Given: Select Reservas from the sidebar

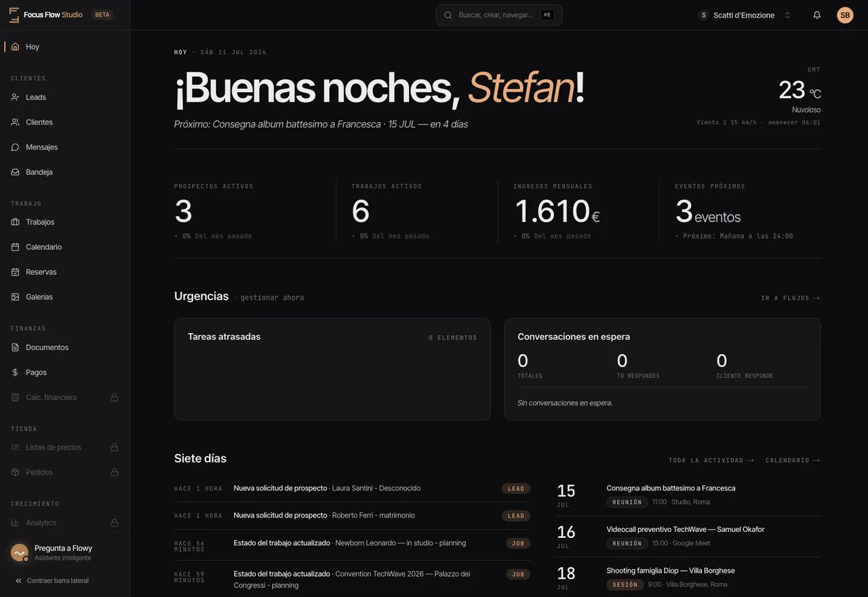Looking at the screenshot, I should [64, 272].
